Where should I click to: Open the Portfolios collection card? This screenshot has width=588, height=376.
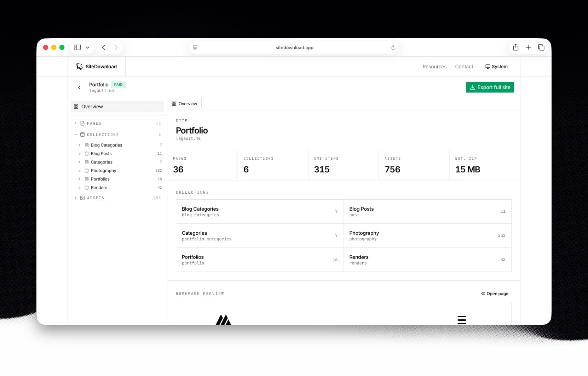260,260
